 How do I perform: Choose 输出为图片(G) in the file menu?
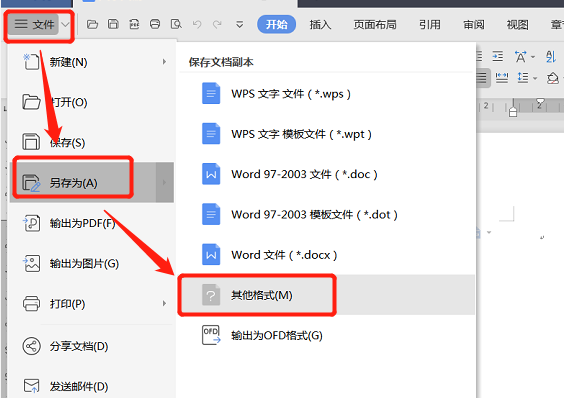point(92,263)
